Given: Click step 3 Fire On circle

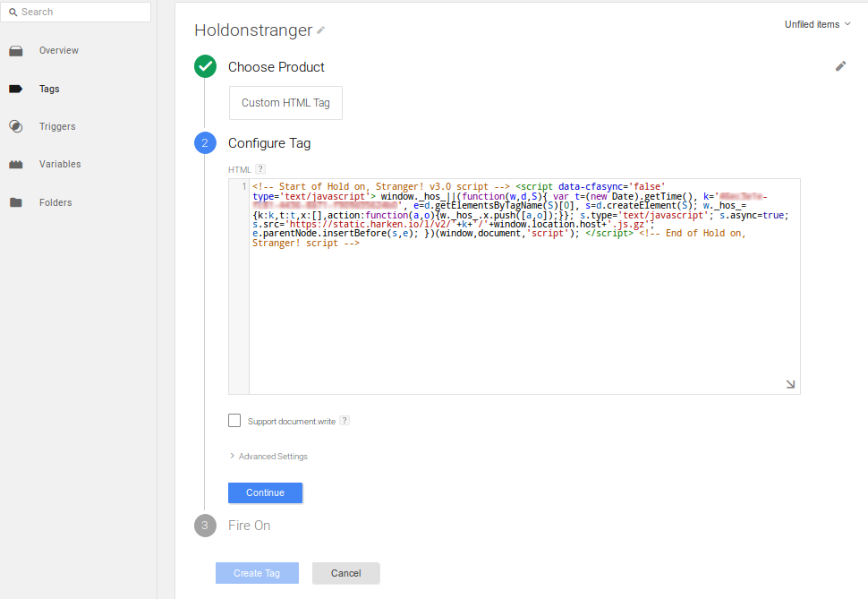Looking at the screenshot, I should point(205,526).
